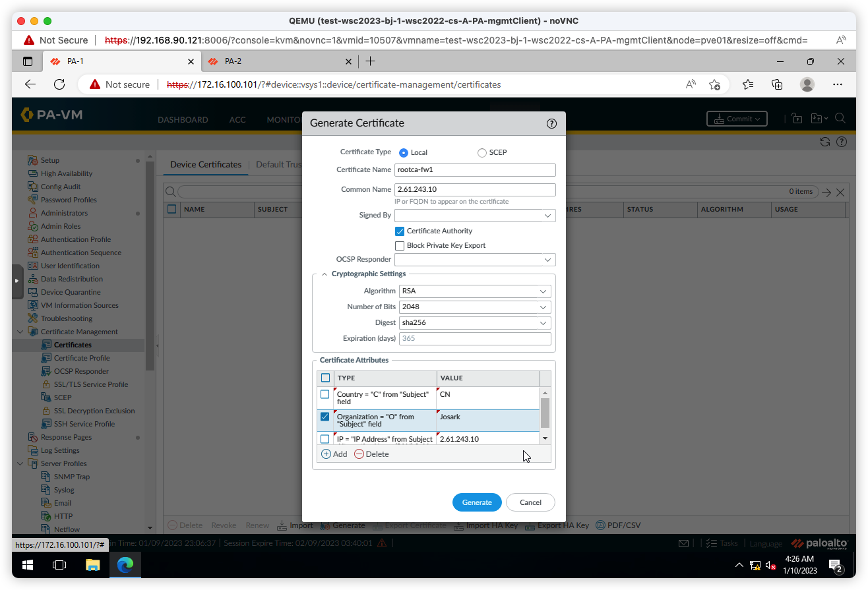Click the User Identification icon
The height and width of the screenshot is (590, 868).
[33, 266]
